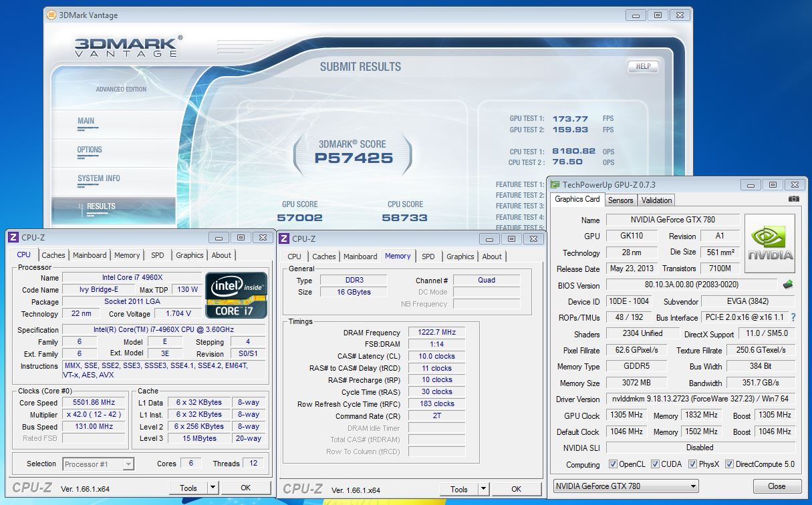This screenshot has height=505, width=812.
Task: Open Mainboard tab in left CPU-Z
Action: coord(90,255)
